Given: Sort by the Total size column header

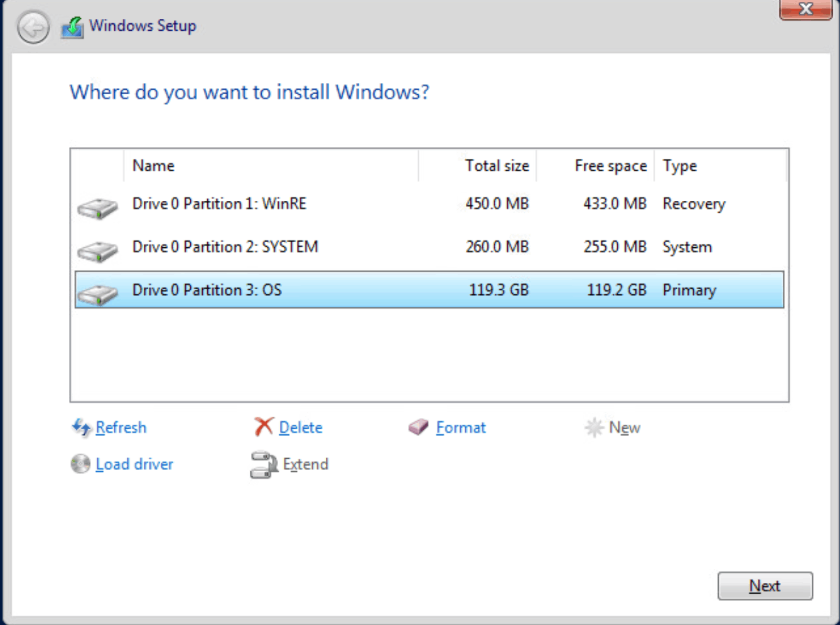Looking at the screenshot, I should pyautogui.click(x=477, y=166).
